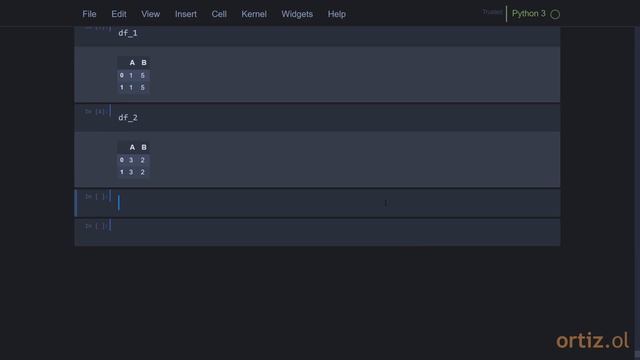Click row index 0 in df_2 table
640x360 pixels.
122,160
